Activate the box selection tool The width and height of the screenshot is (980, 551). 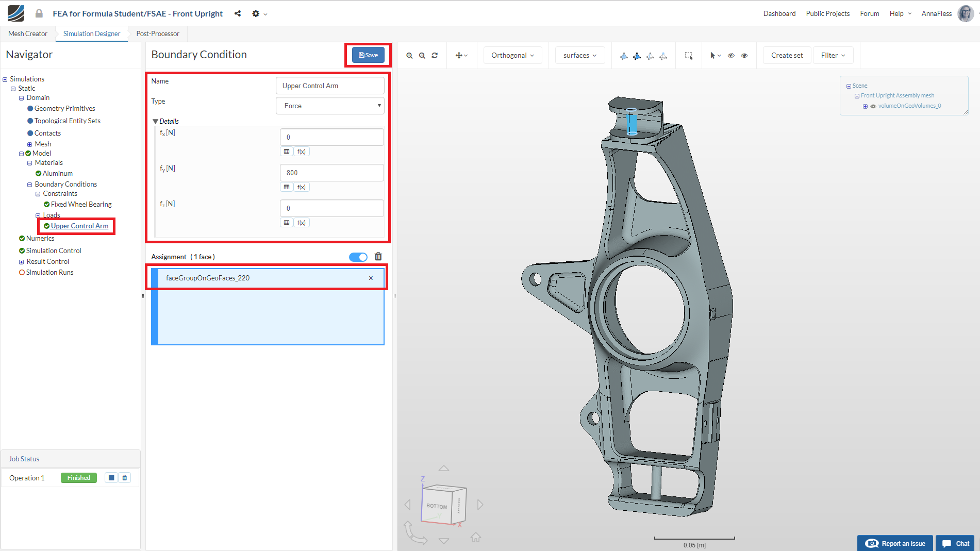(688, 56)
